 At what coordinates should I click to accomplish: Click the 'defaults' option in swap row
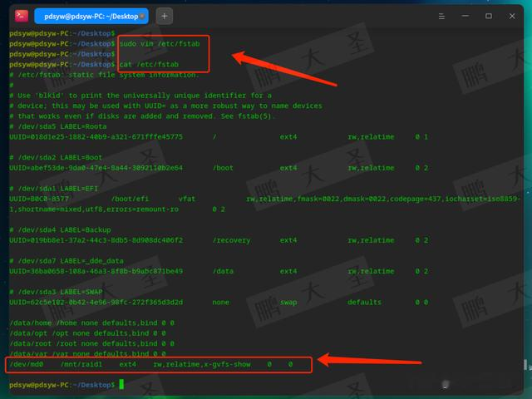364,303
